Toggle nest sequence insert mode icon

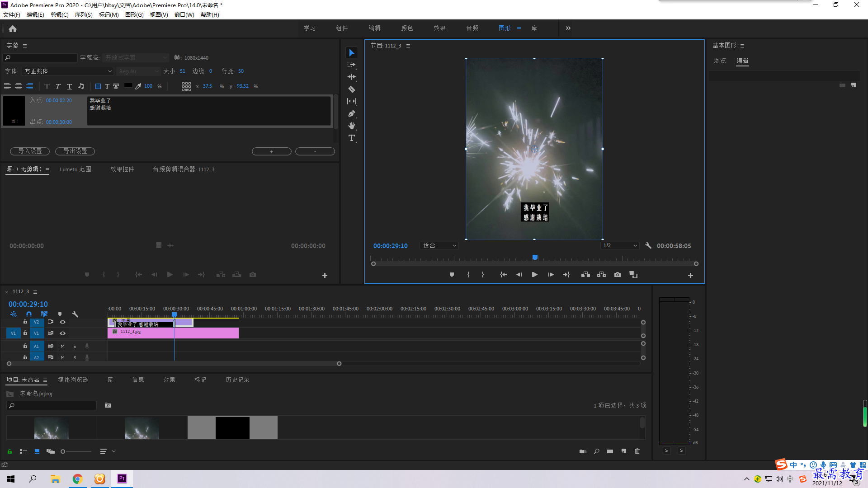[x=14, y=314]
